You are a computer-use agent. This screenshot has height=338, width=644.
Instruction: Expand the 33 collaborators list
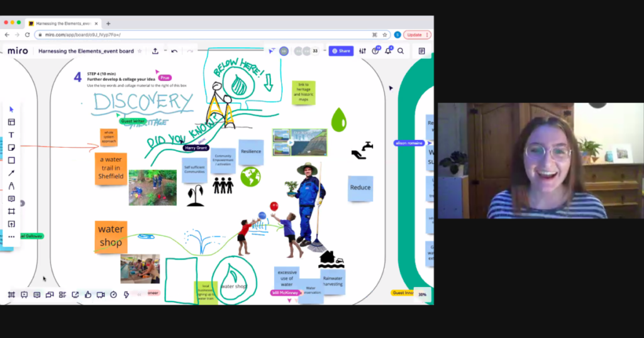pos(315,51)
